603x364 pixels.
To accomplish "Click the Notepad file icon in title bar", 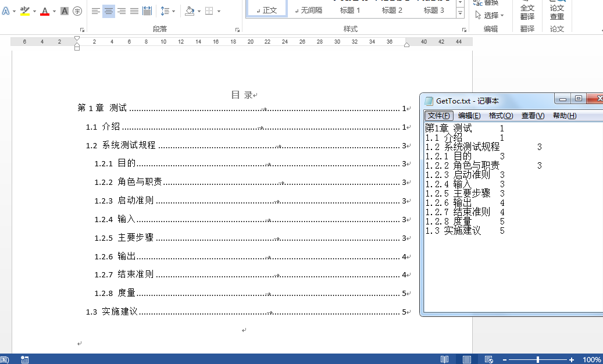I will [x=429, y=101].
